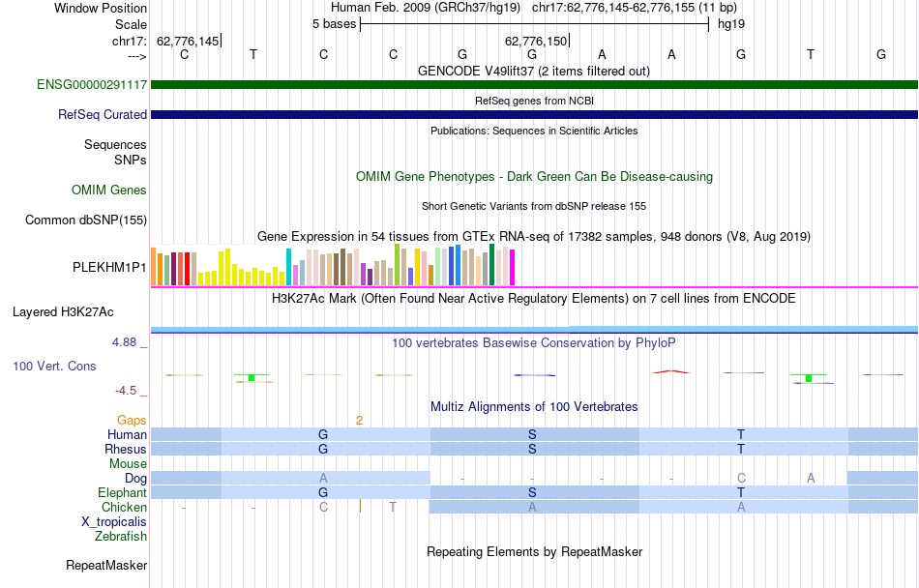
Task: Click Repeating Elements by RepeatMasker title
Action: click(x=535, y=551)
